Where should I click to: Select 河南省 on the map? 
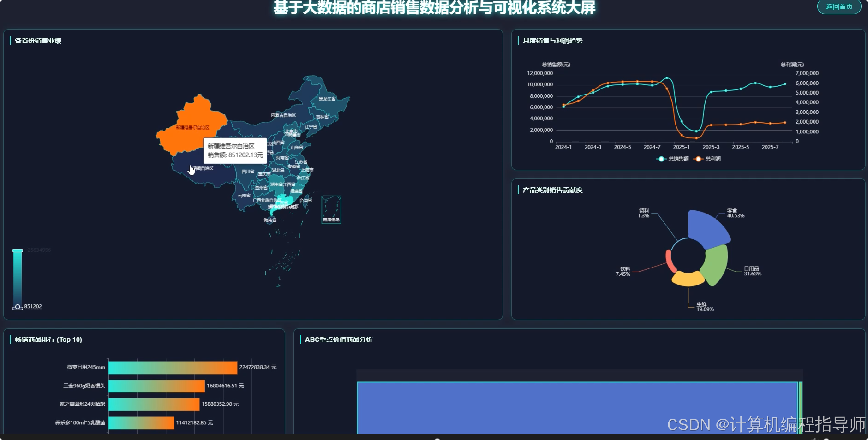pyautogui.click(x=282, y=158)
